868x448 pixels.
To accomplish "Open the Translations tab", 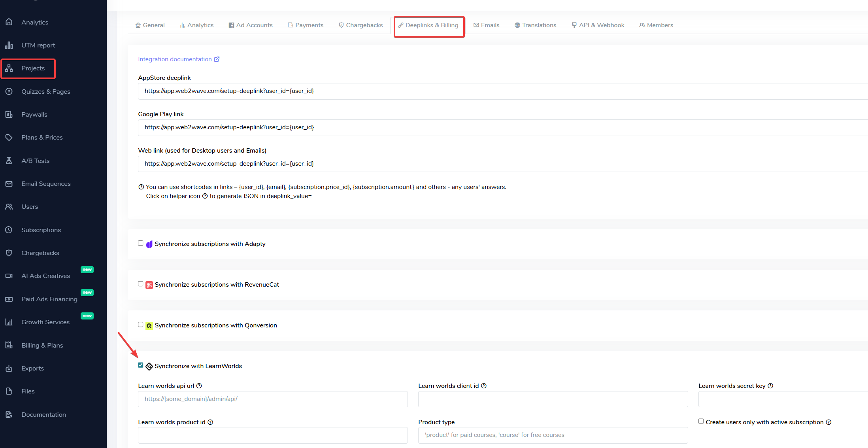I will (536, 25).
